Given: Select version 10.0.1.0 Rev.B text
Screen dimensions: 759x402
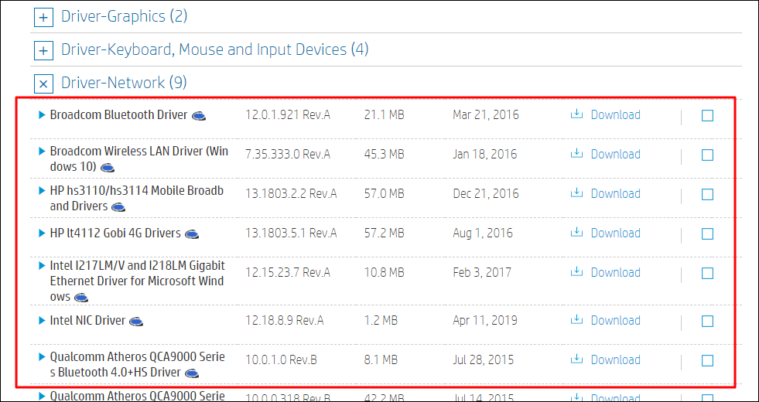Looking at the screenshot, I should (x=281, y=360).
